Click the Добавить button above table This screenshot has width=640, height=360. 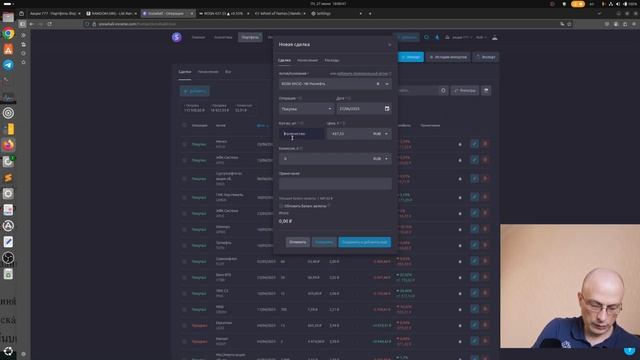pyautogui.click(x=195, y=91)
